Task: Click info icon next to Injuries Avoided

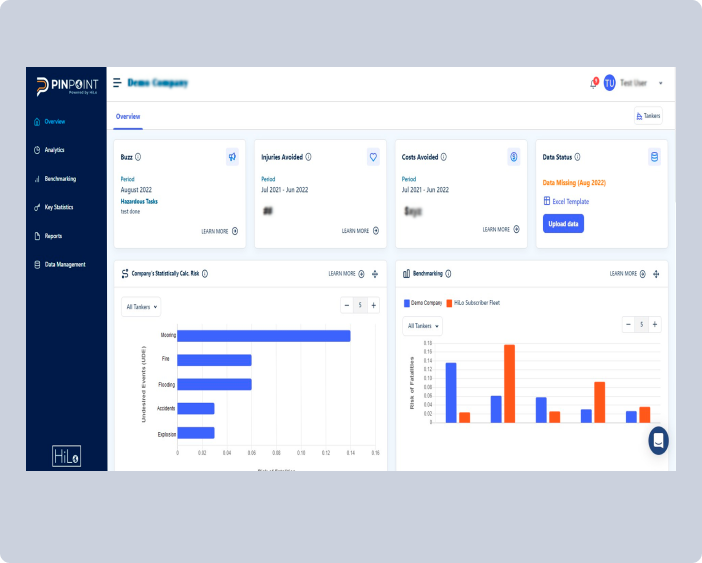Action: point(308,157)
